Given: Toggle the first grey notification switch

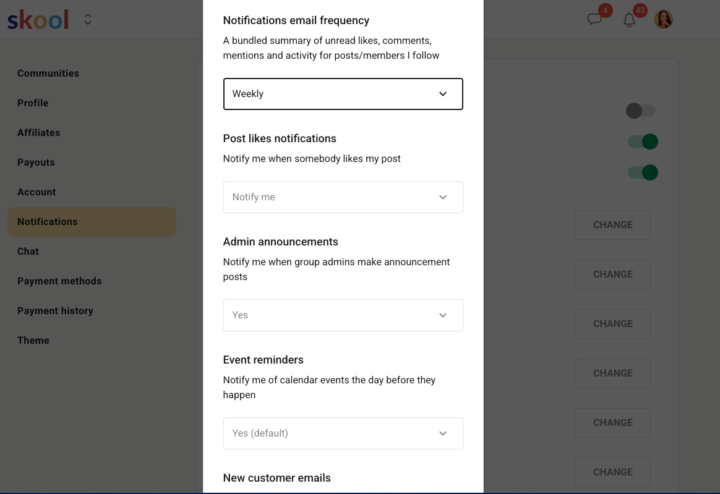Looking at the screenshot, I should 640,111.
